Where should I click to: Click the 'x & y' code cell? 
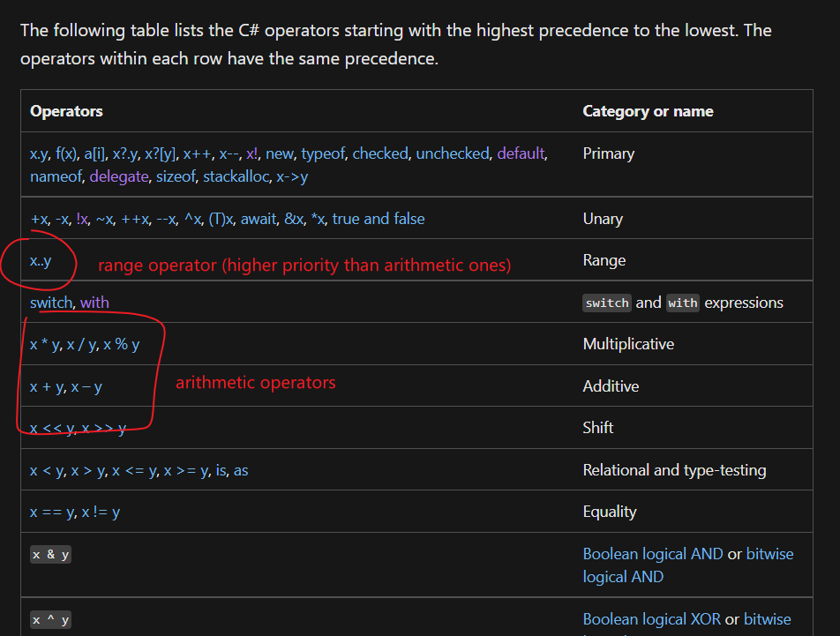point(50,555)
